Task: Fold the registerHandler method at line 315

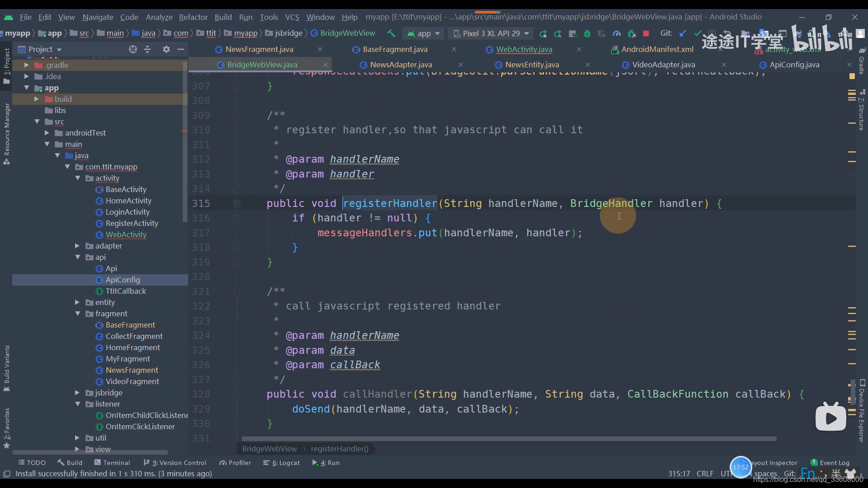Action: tap(236, 204)
